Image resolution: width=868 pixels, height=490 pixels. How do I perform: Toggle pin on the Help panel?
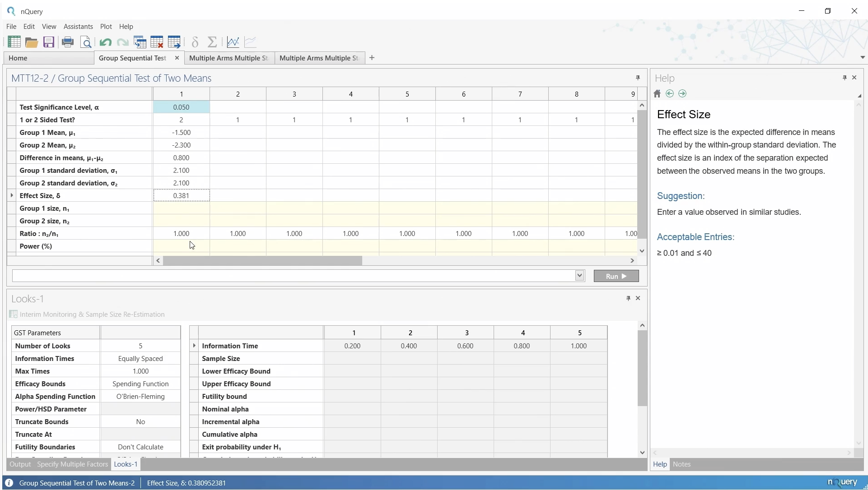845,78
